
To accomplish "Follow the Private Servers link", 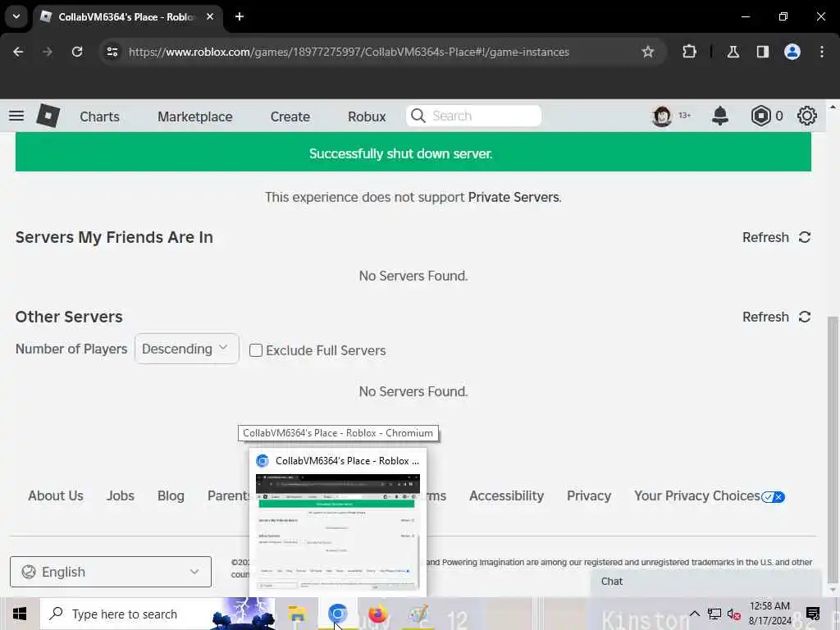I will (514, 197).
